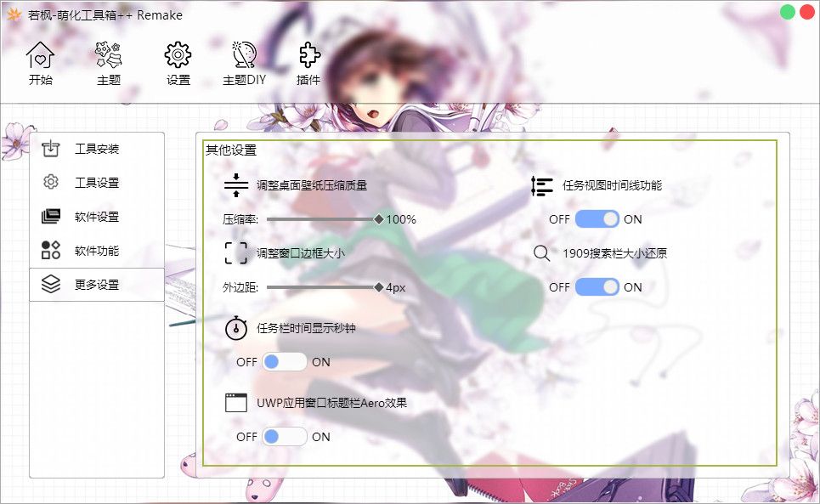Click the 任务视图时间线功能 label

pos(613,185)
